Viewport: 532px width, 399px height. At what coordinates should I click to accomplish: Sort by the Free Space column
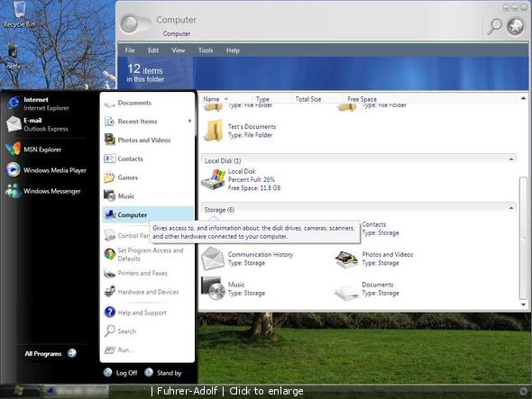tap(362, 99)
